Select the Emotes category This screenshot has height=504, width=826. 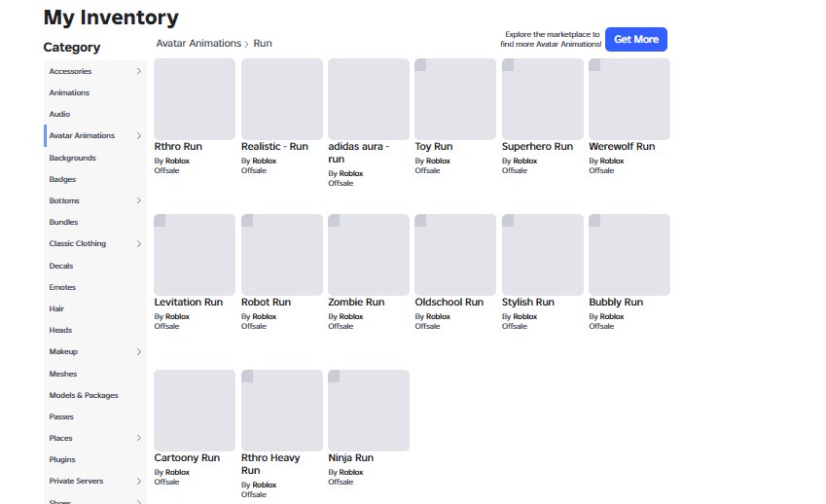pos(62,288)
